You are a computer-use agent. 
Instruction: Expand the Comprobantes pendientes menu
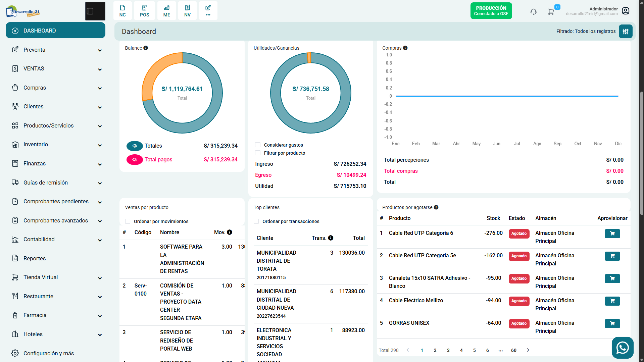[55, 201]
